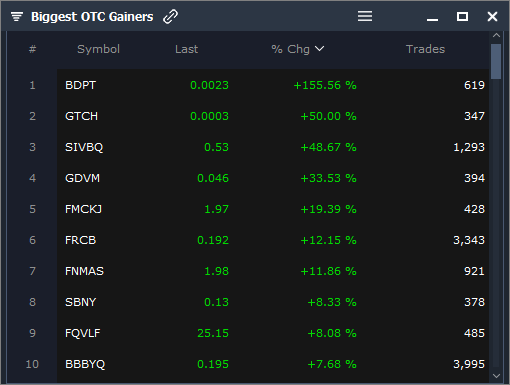
Task: Open the FNMAS ticker row
Action: 273,271
